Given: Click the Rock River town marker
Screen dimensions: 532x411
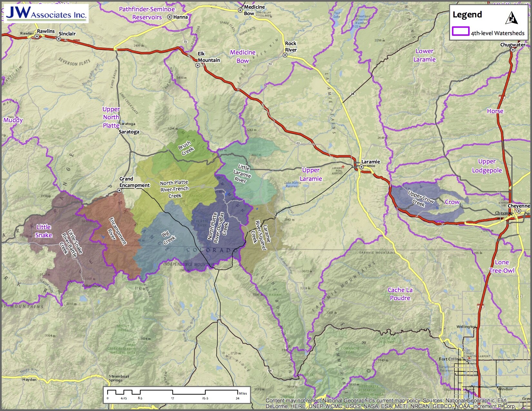Looking at the screenshot, I should click(285, 54).
